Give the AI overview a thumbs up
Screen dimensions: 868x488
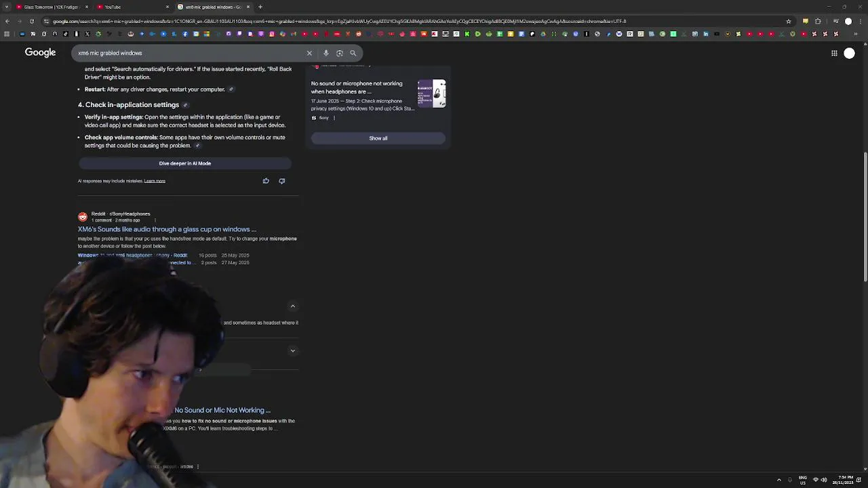[266, 181]
